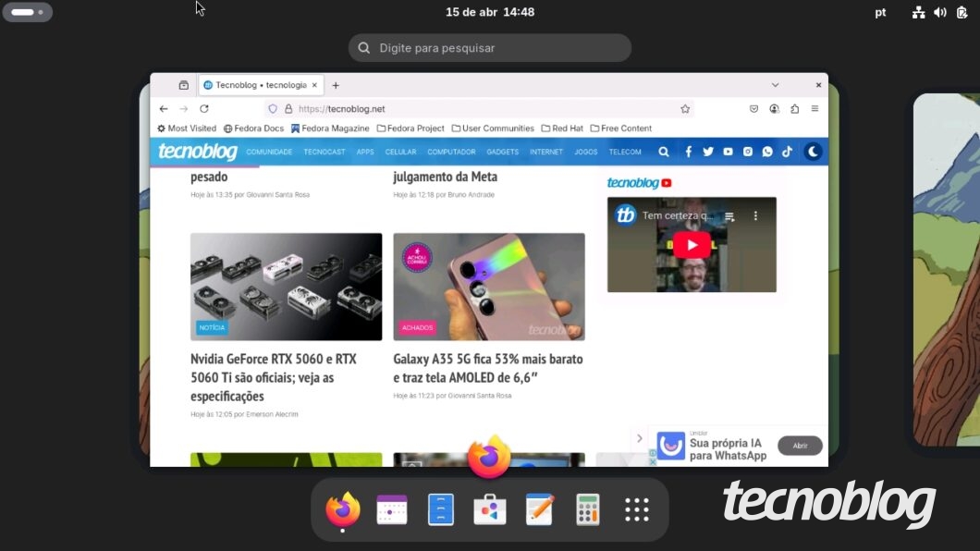The width and height of the screenshot is (980, 551).
Task: Open the Firefox account icon
Action: [x=775, y=109]
